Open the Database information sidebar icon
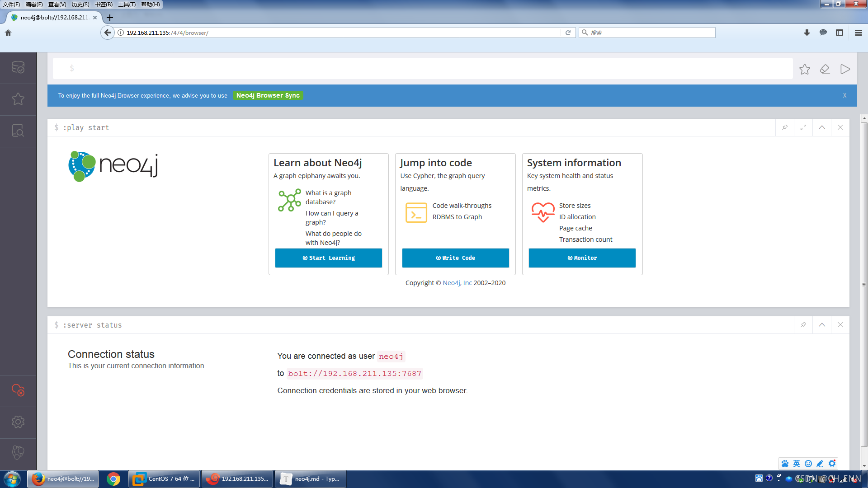Screen dimensions: 868x488 [x=18, y=68]
